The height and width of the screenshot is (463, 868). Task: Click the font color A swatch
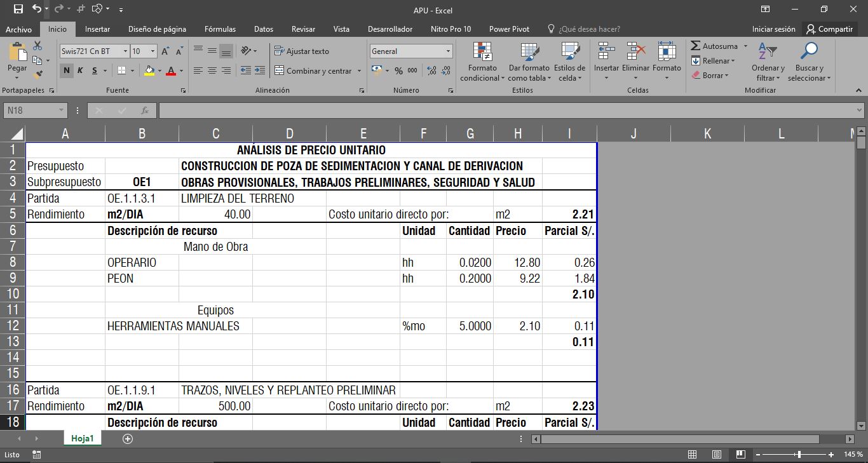click(170, 70)
